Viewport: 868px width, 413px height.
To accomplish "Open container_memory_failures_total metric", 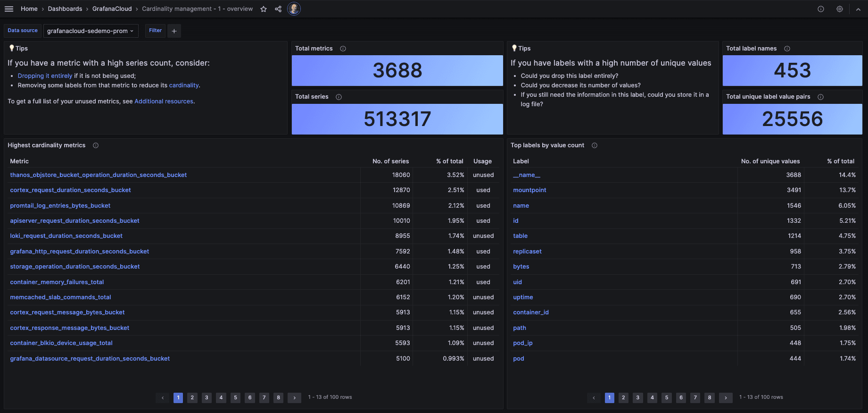I will click(57, 282).
